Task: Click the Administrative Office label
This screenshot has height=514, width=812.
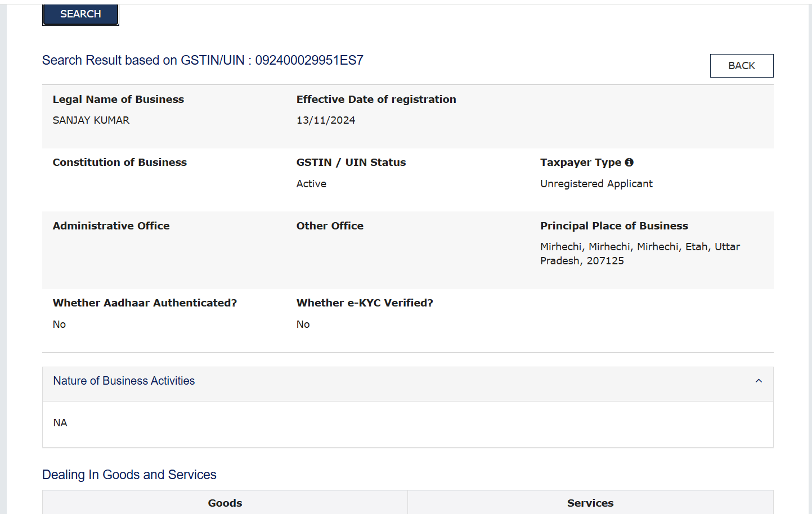Action: [111, 226]
